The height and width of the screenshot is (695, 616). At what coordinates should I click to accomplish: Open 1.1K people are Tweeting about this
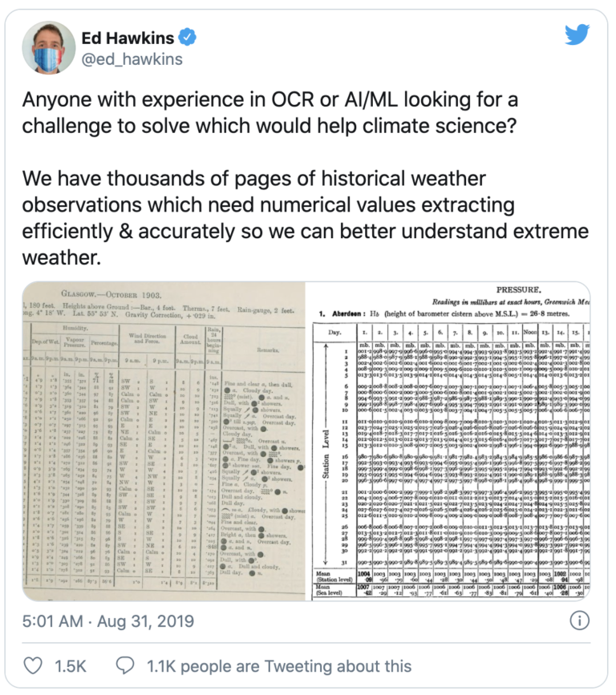pos(279,666)
